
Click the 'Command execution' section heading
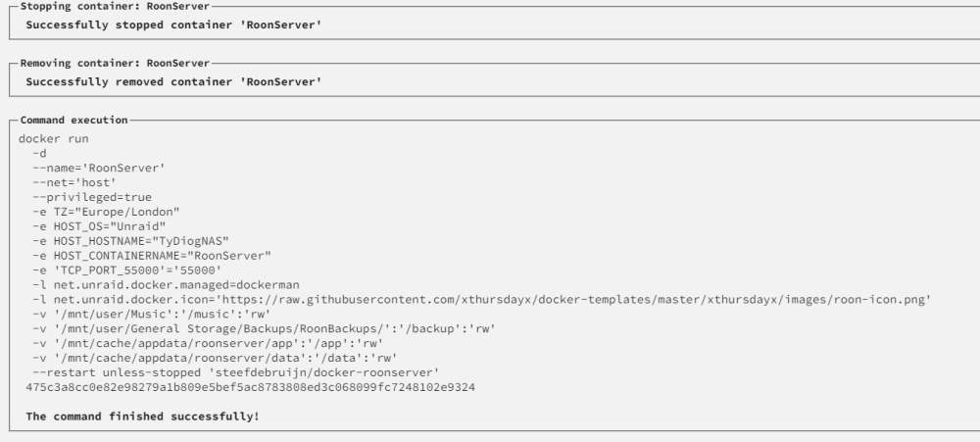tap(73, 120)
